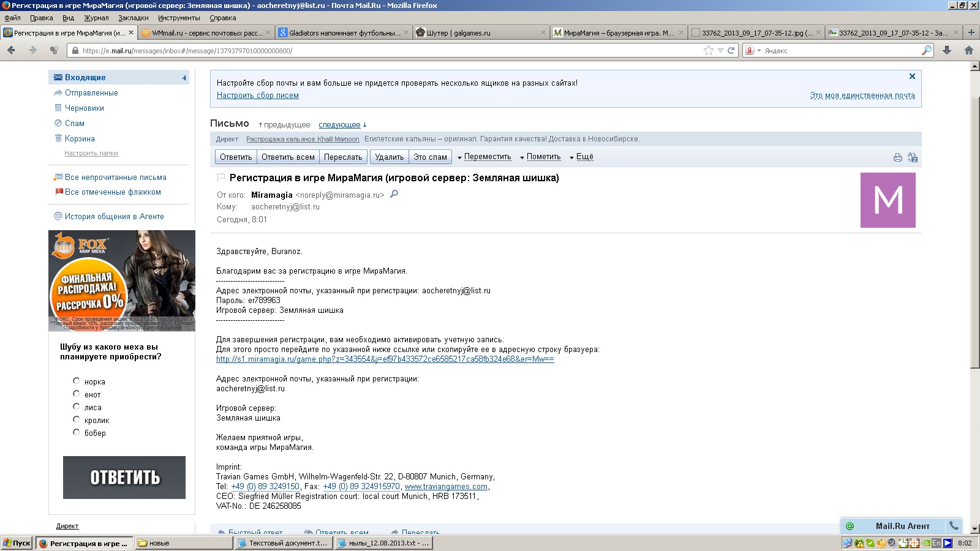Switch keyboard language via En indicator
Image resolution: width=980 pixels, height=551 pixels.
coord(937,542)
